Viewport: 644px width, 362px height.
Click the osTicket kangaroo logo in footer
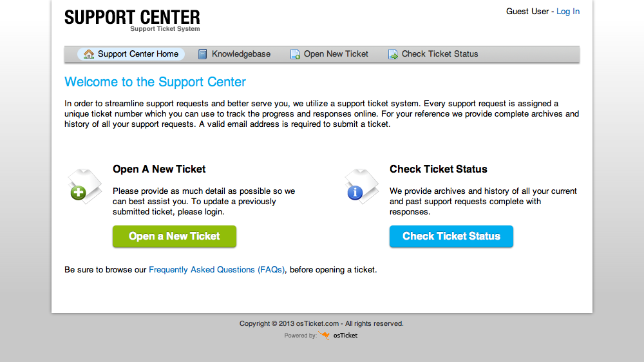click(x=324, y=336)
